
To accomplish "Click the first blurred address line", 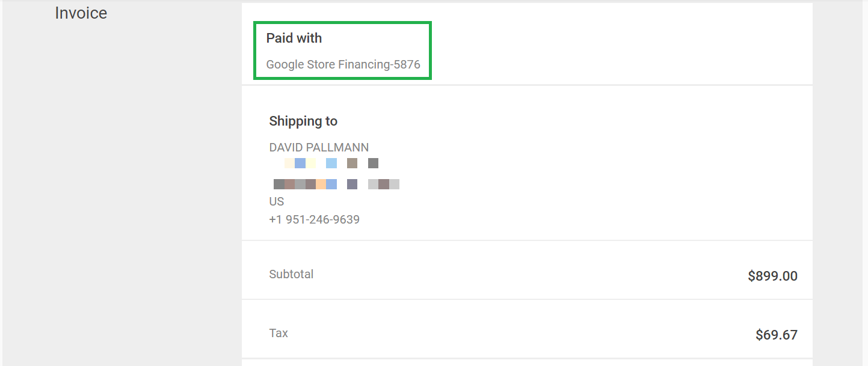I will 331,163.
